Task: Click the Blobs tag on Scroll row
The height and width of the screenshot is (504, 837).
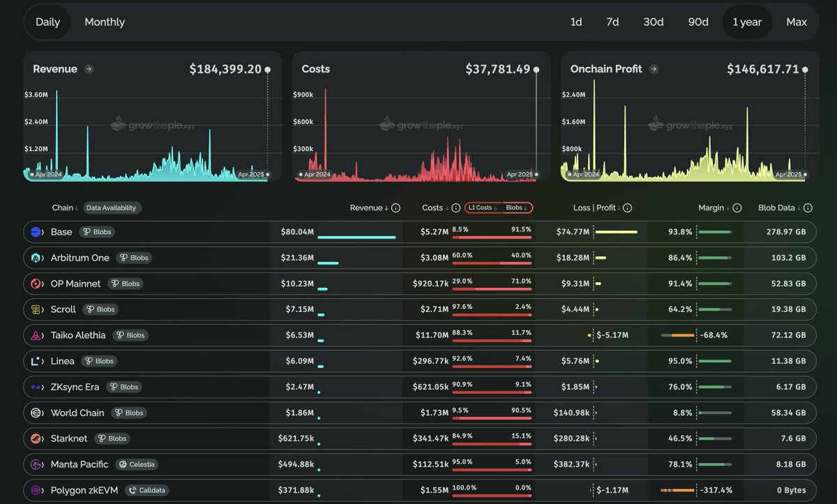Action: 100,310
